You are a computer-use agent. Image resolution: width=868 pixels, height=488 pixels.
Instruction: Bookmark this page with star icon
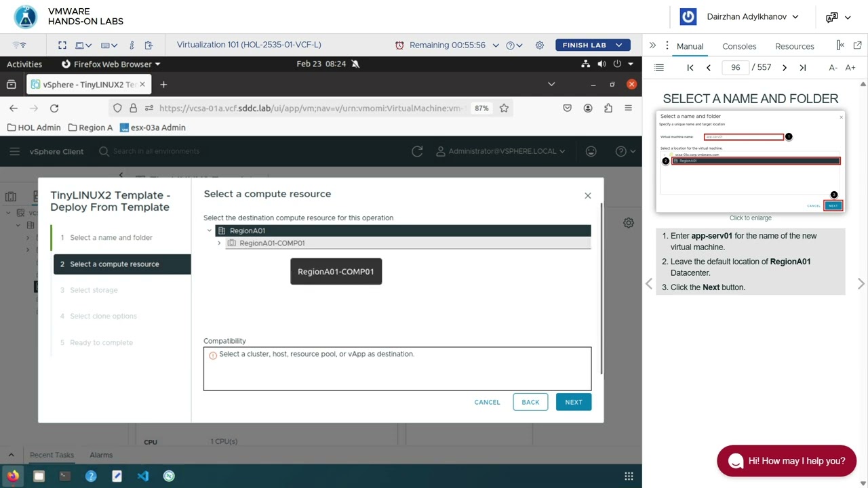(504, 108)
